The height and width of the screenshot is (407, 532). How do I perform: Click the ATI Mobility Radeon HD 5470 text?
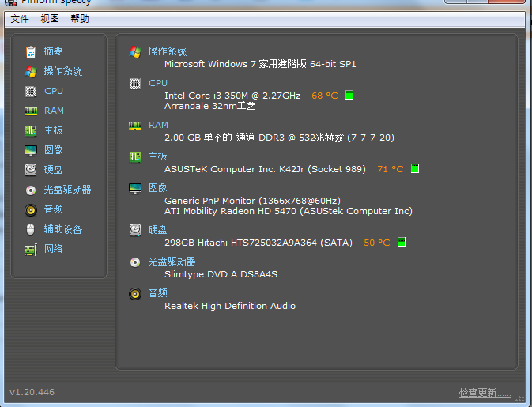tap(289, 211)
